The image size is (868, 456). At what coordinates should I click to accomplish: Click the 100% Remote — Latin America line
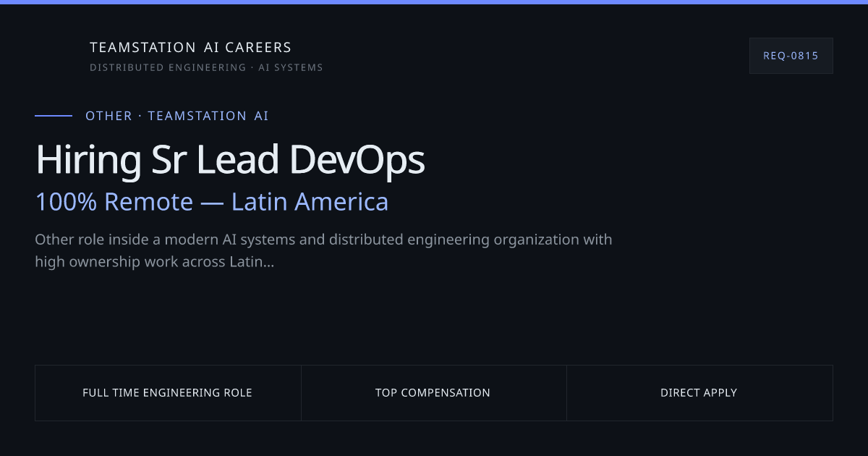[x=212, y=202]
